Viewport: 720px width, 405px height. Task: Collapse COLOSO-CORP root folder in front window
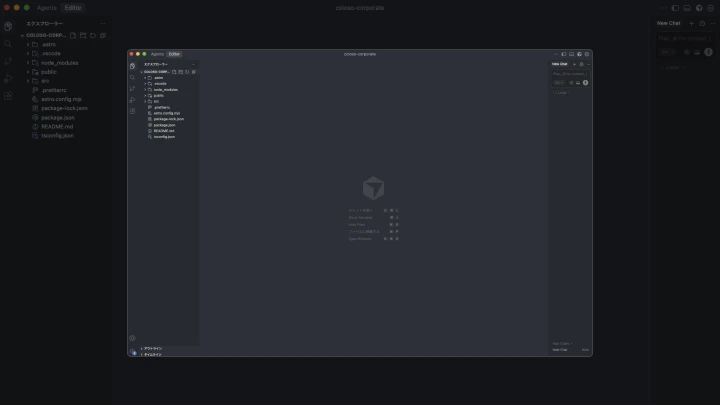pyautogui.click(x=155, y=72)
